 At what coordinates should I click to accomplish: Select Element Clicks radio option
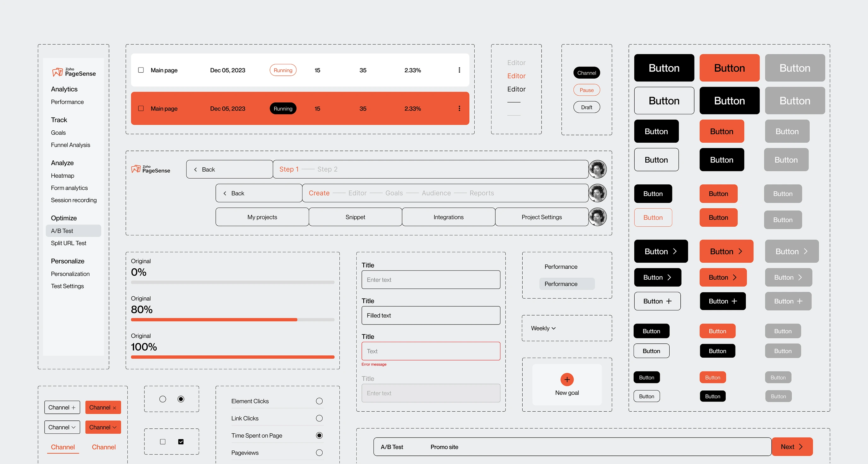click(320, 401)
